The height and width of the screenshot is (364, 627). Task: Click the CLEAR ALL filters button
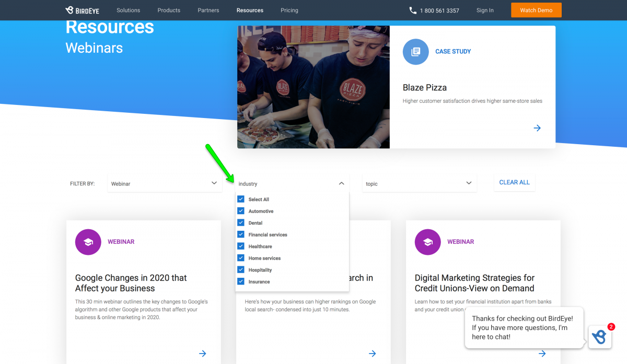tap(515, 182)
